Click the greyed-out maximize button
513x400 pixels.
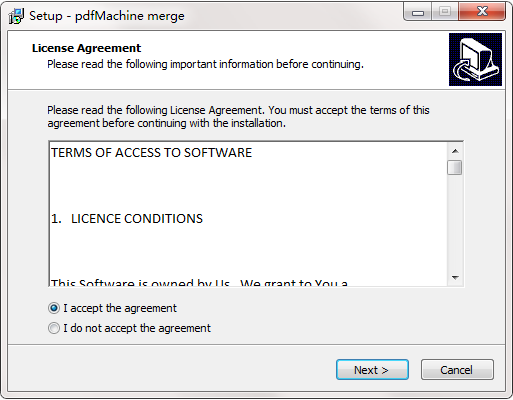pyautogui.click(x=445, y=12)
